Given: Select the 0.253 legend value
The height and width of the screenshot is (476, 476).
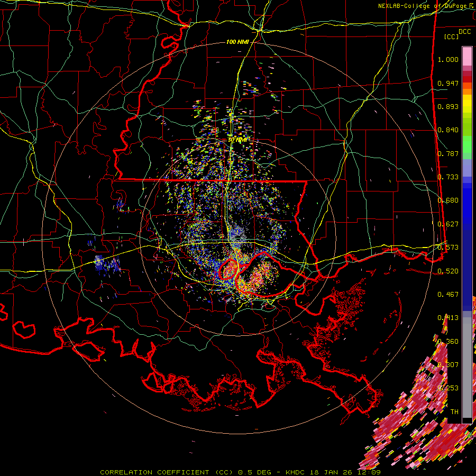Looking at the screenshot, I should 448,388.
